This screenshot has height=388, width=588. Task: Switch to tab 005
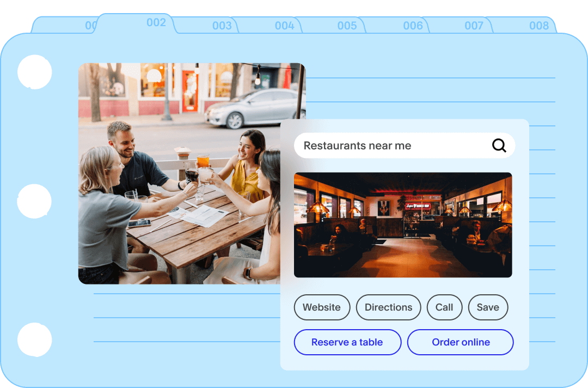coord(347,25)
